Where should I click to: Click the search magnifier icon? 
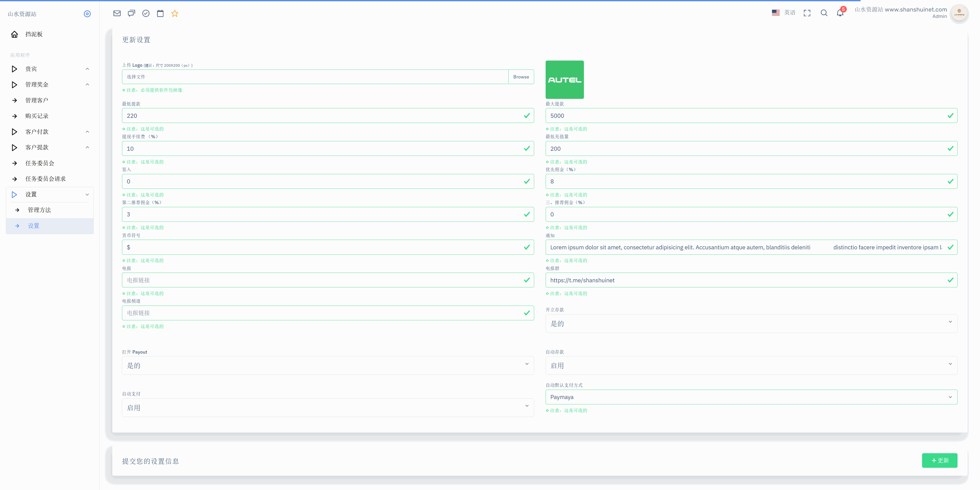click(824, 13)
